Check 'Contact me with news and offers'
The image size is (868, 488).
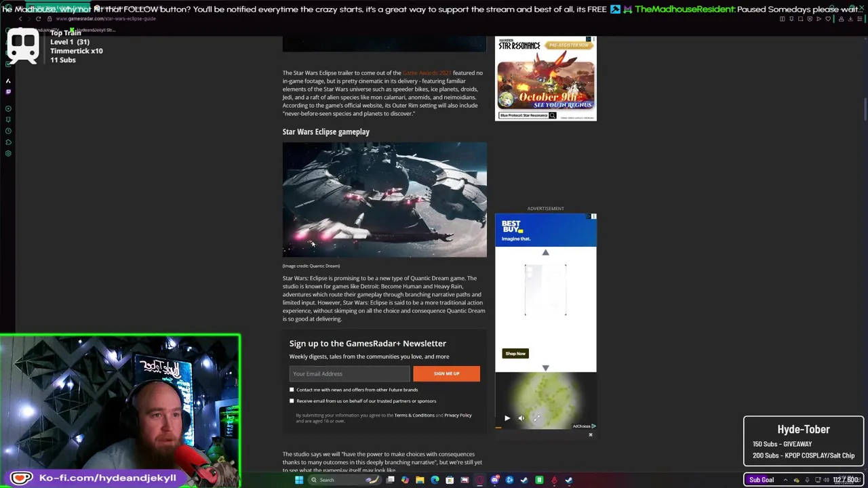(x=292, y=390)
